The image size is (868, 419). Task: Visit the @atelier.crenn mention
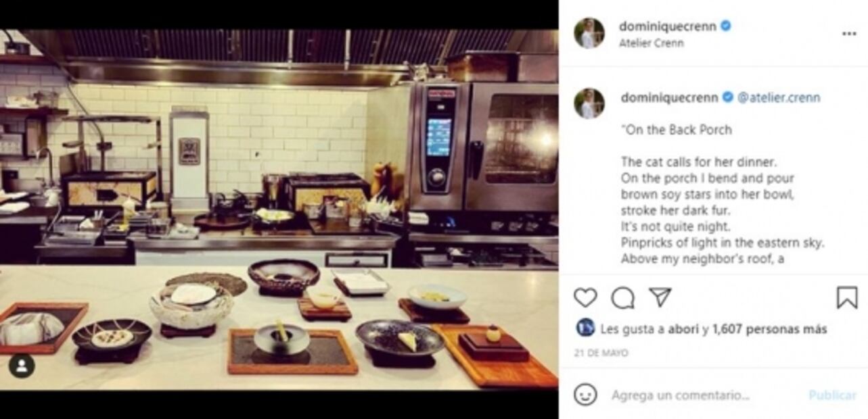coord(779,98)
